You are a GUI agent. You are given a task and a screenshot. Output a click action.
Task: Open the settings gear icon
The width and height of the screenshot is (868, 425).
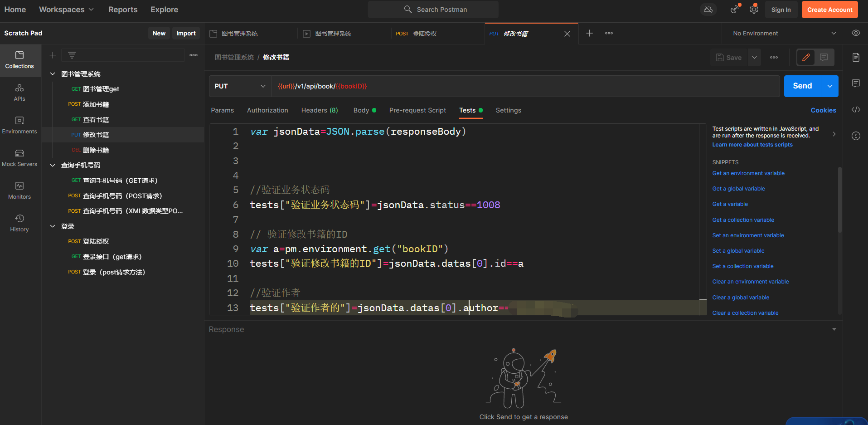(754, 10)
